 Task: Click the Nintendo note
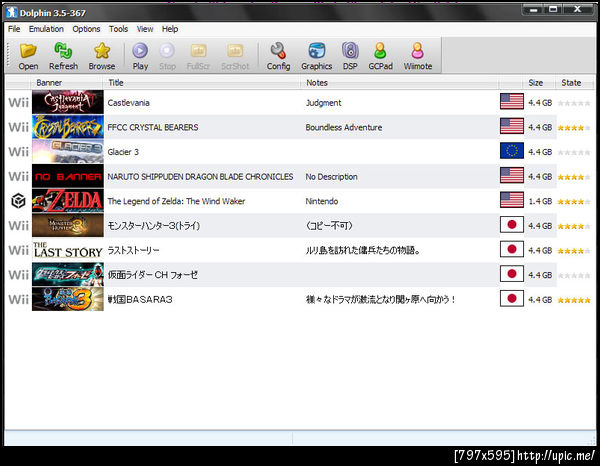point(321,201)
